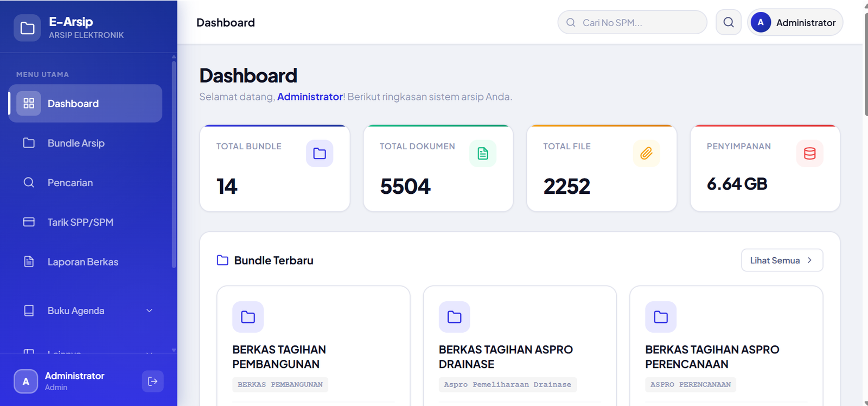
Task: Click the Penyimpanan database icon
Action: (809, 154)
